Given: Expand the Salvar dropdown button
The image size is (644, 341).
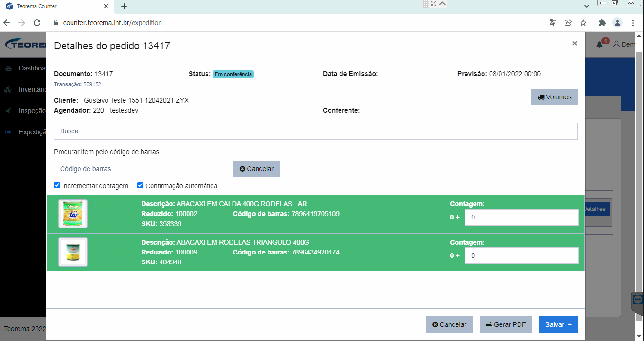Looking at the screenshot, I should [558, 324].
